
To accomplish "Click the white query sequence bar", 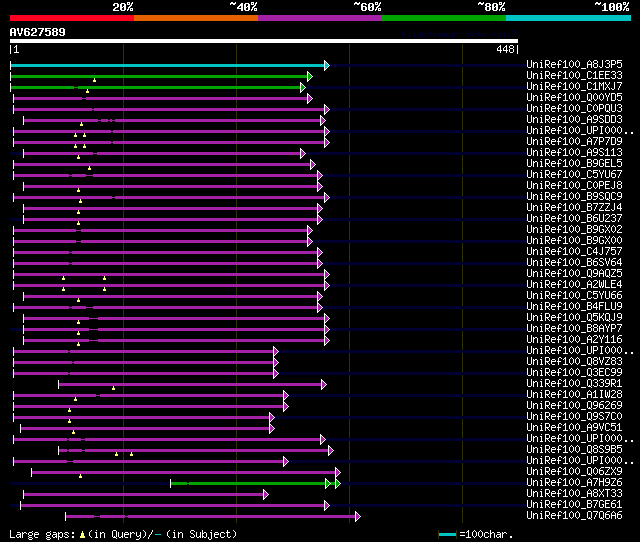I will (264, 41).
